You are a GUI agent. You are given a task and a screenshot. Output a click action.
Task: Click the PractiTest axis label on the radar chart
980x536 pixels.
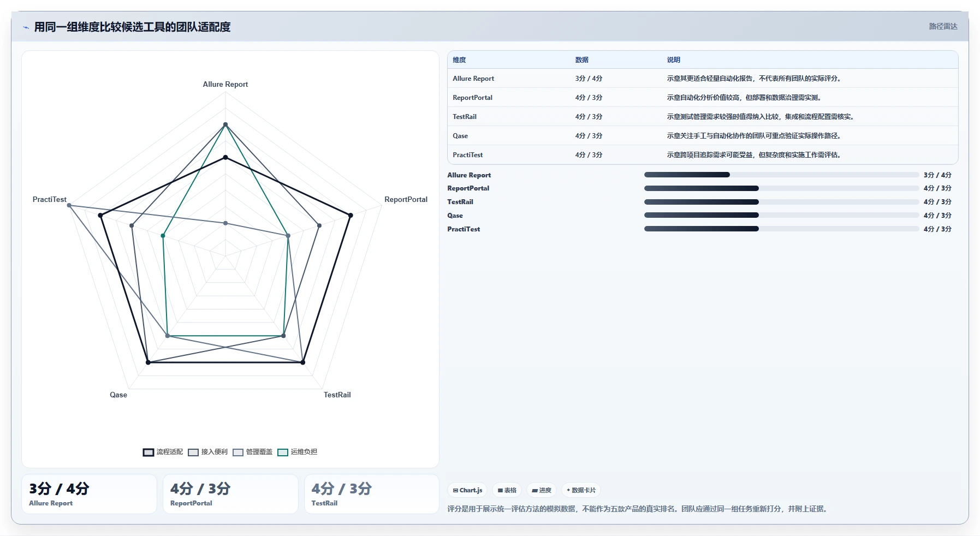point(50,199)
